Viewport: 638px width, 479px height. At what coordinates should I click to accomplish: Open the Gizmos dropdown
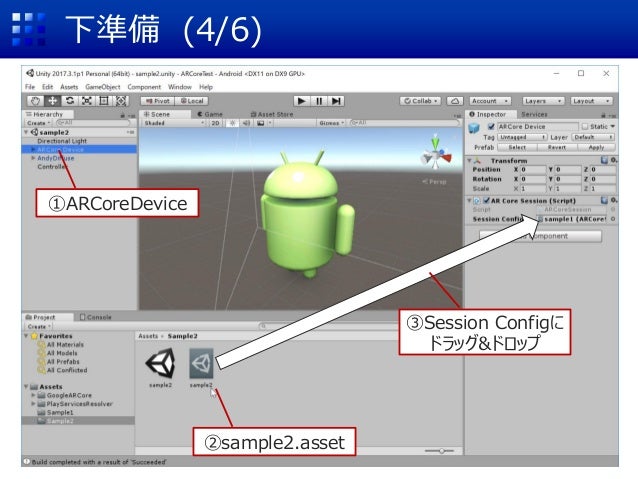click(x=332, y=123)
